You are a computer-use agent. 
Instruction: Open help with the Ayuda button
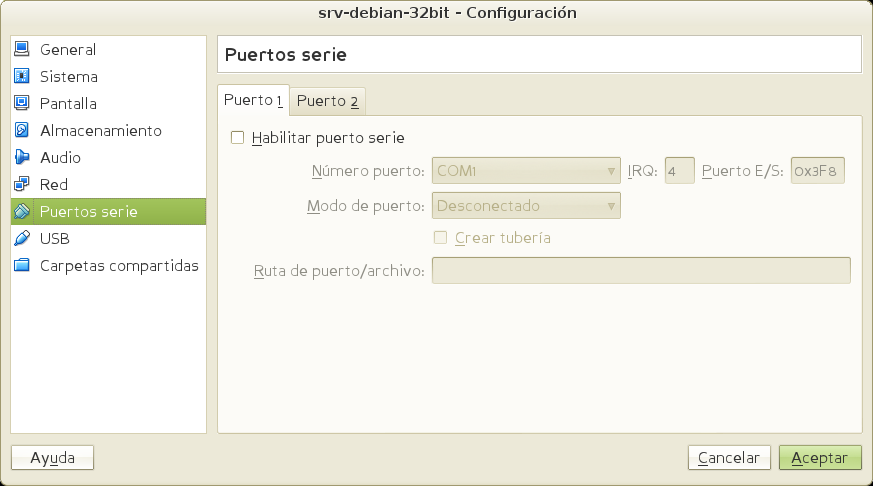pos(52,457)
